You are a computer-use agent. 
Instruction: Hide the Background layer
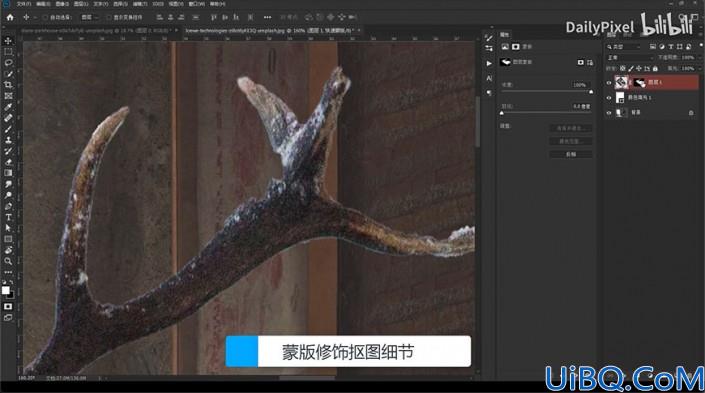tap(609, 113)
